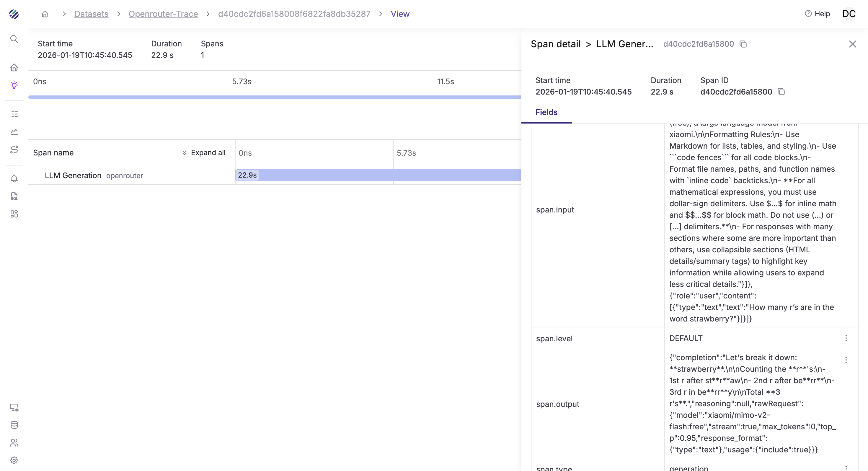This screenshot has width=868, height=471.
Task: Open the settings gear in sidebar
Action: click(14, 460)
